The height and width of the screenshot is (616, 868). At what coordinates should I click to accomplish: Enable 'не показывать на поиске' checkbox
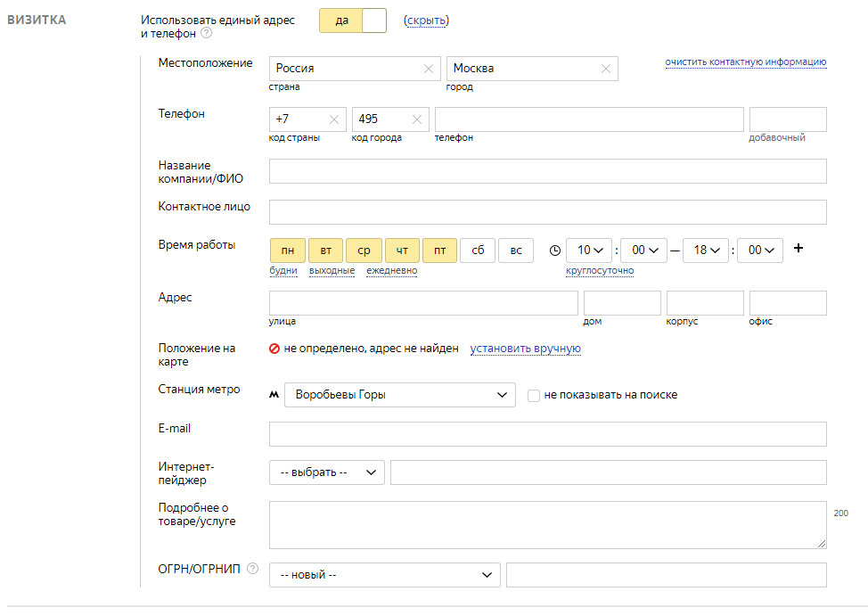pyautogui.click(x=534, y=395)
